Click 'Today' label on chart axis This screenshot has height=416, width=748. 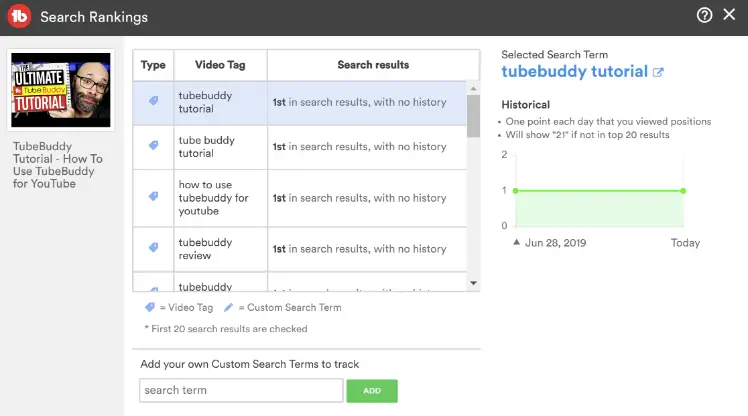[685, 243]
